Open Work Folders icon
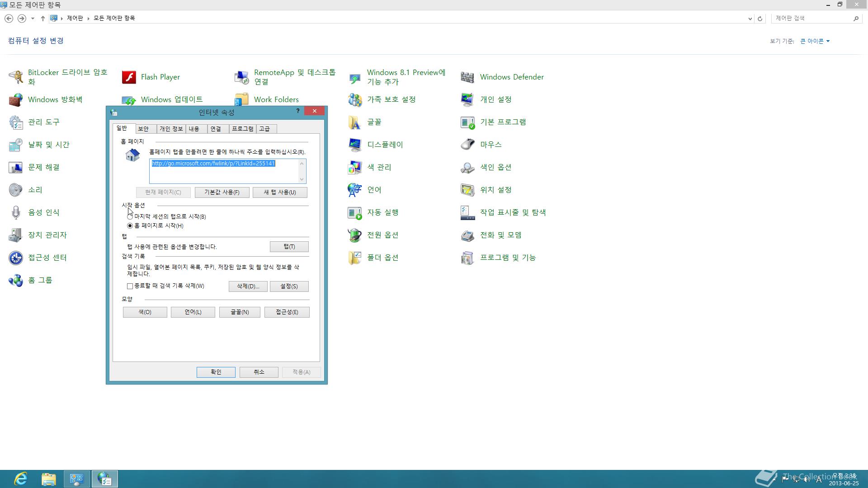 [x=241, y=99]
